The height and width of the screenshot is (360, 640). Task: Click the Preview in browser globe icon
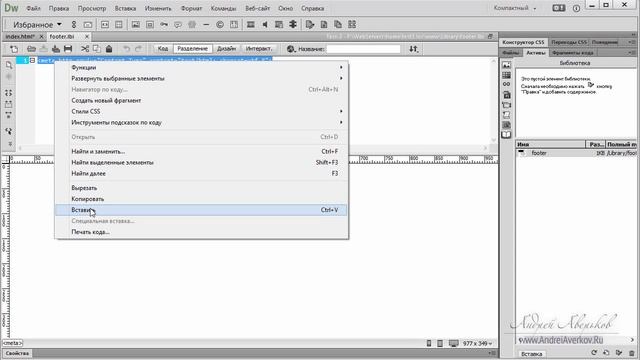291,49
